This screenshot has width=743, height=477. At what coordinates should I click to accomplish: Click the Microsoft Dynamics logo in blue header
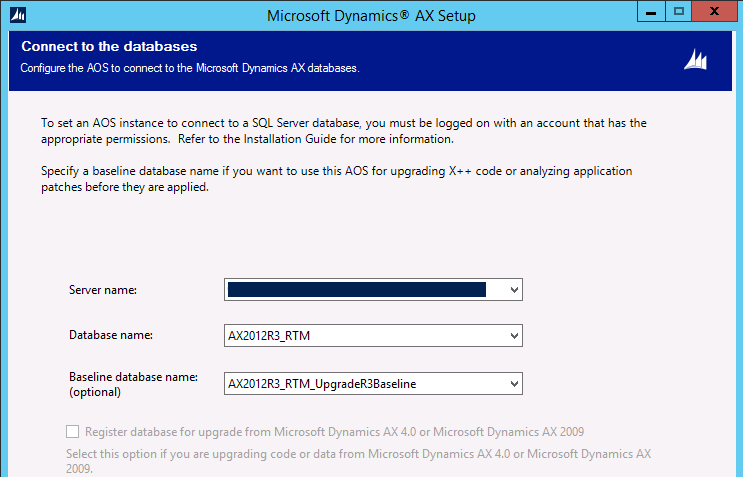point(695,60)
